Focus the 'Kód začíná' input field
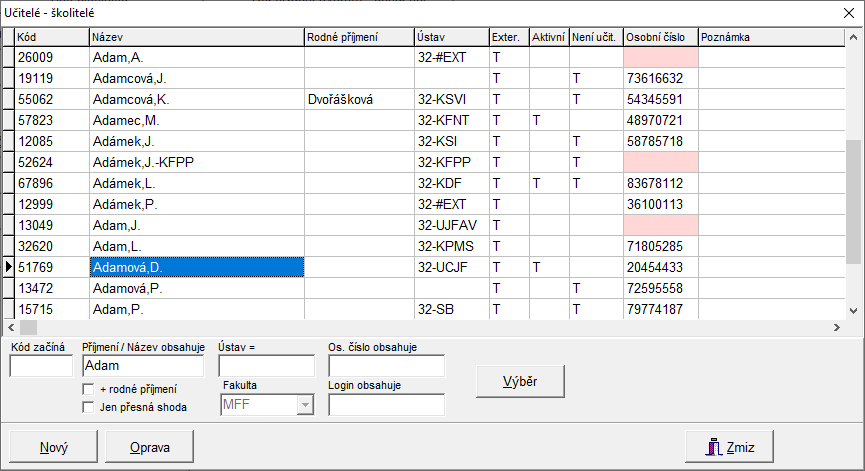 pyautogui.click(x=41, y=366)
